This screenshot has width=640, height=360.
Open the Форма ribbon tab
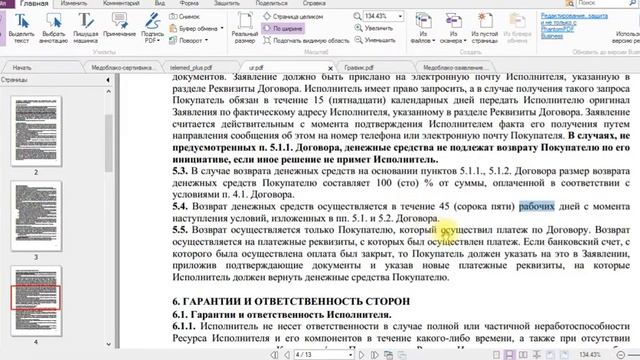[189, 3]
